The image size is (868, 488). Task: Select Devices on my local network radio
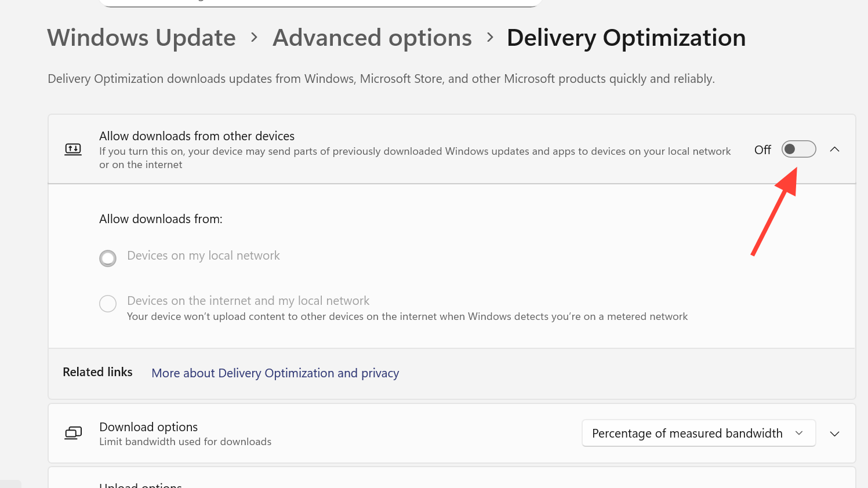click(x=108, y=258)
